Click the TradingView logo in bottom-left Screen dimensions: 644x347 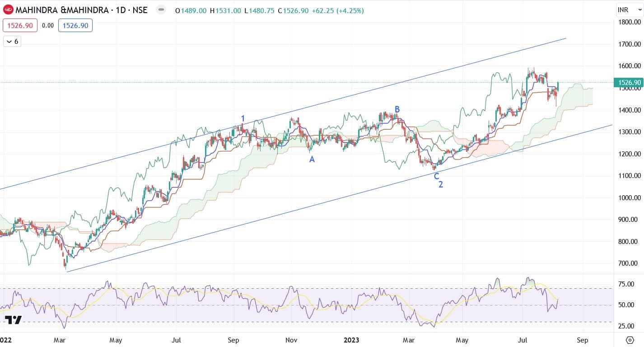coord(14,320)
